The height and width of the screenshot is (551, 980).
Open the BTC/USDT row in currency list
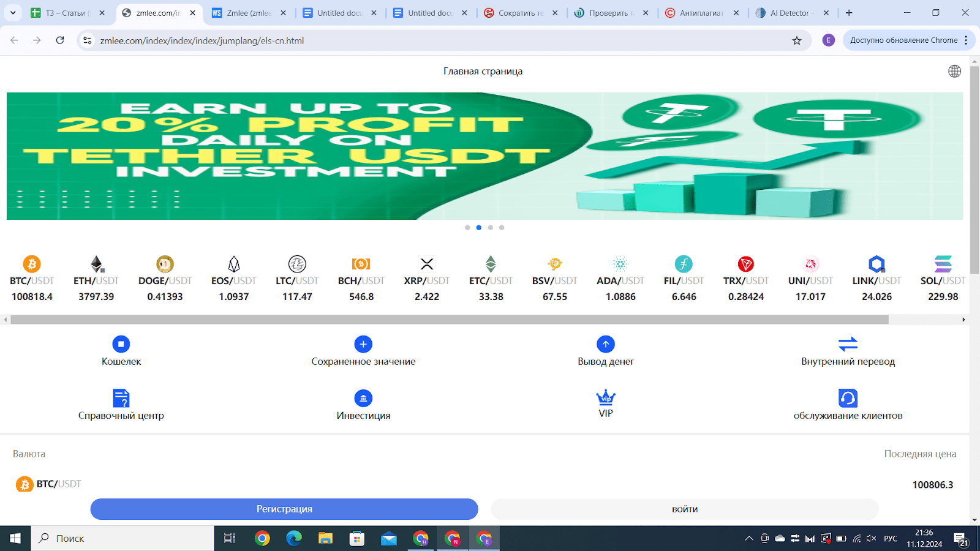coord(484,484)
